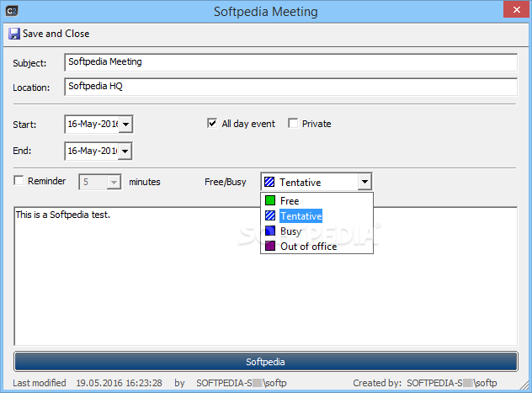
Task: Open the Start date picker arrow
Action: coord(125,124)
